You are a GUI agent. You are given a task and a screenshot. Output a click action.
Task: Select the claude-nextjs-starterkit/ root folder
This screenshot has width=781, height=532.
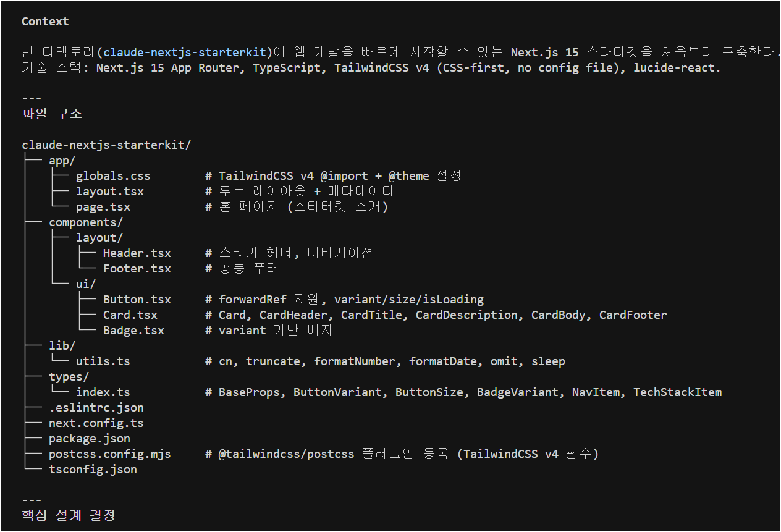(x=106, y=145)
